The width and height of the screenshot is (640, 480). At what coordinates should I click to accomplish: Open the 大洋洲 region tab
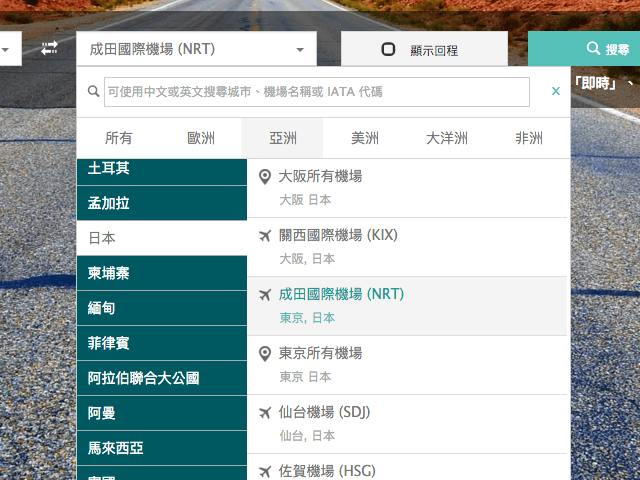click(x=447, y=138)
